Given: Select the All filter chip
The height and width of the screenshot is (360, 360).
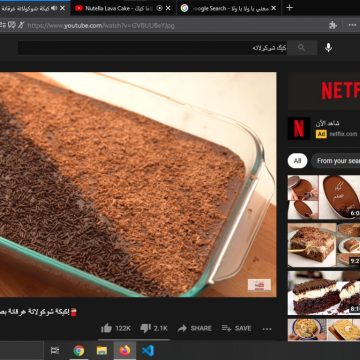Looking at the screenshot, I should (x=297, y=161).
